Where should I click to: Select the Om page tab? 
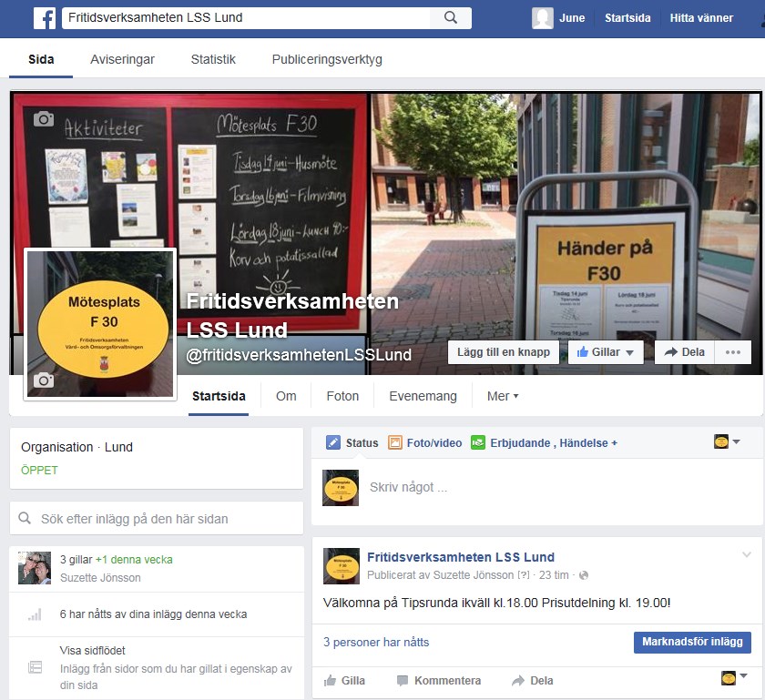click(x=286, y=396)
